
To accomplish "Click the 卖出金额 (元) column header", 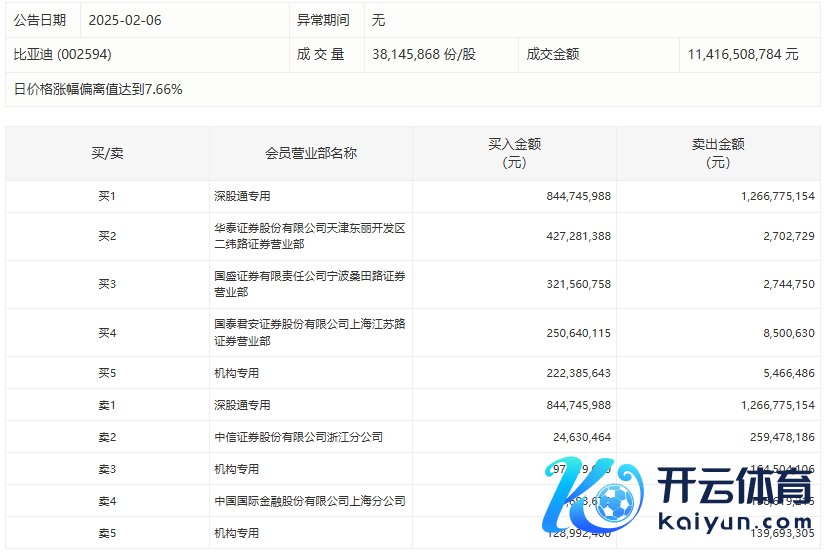I will point(717,153).
